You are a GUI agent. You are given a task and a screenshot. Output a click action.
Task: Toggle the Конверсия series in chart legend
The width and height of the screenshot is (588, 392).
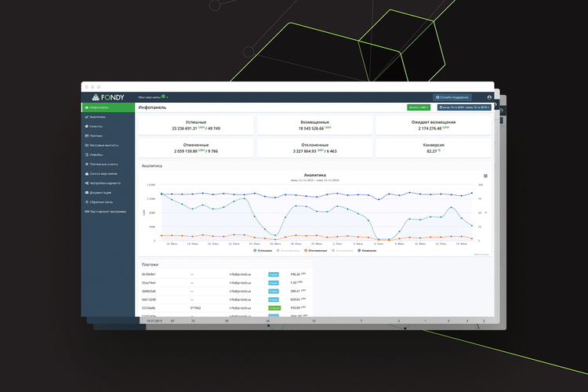(367, 250)
